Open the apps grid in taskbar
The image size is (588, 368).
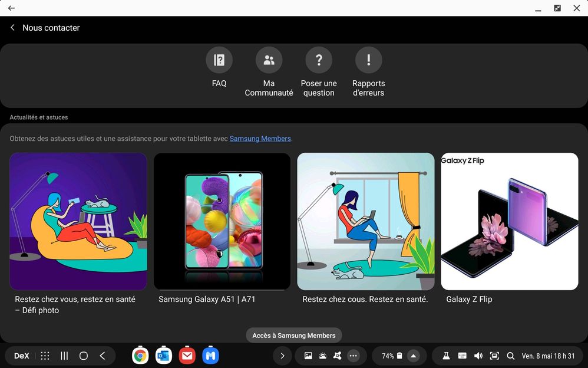click(x=45, y=356)
